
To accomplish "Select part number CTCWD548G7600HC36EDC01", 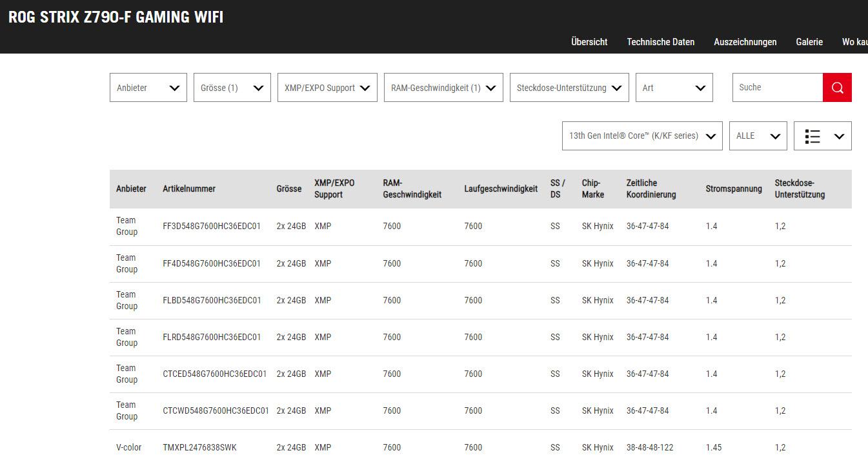I will coord(216,411).
